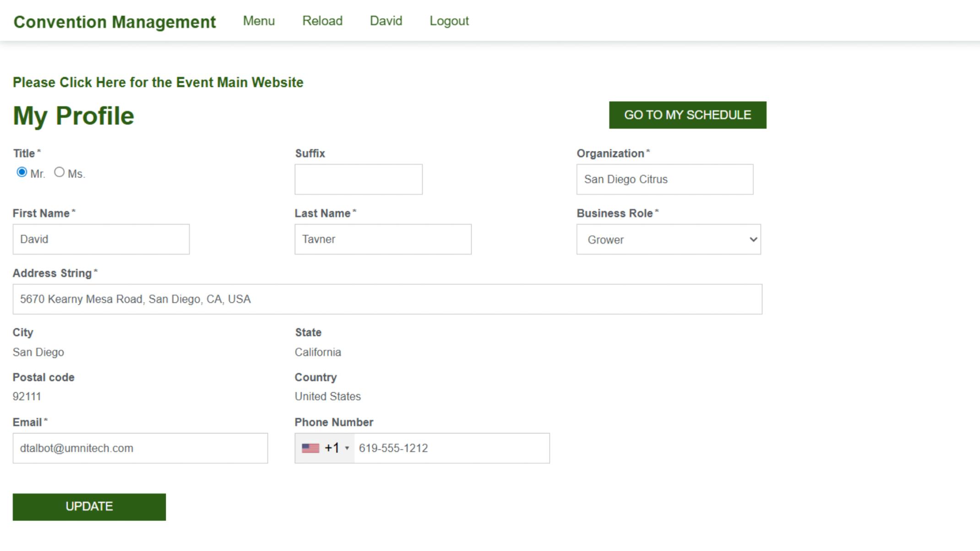Click the Address String label

[52, 273]
